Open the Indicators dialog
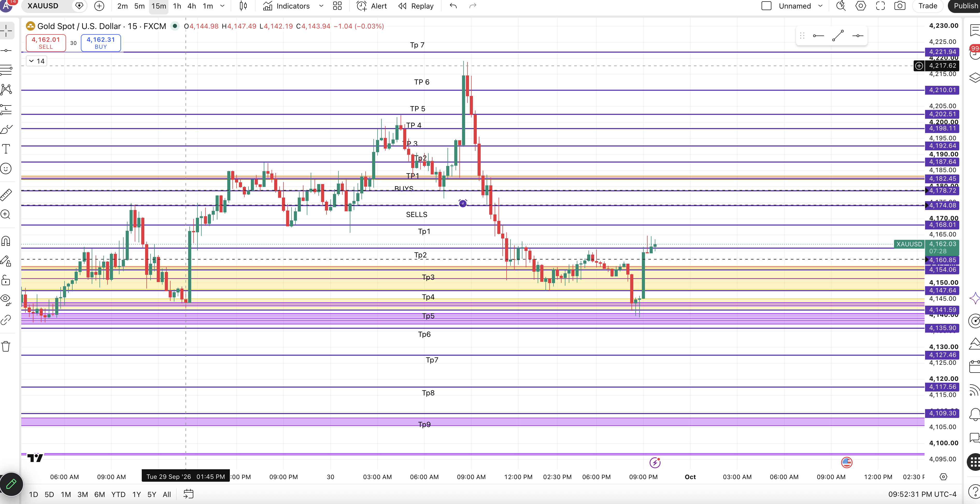Image resolution: width=980 pixels, height=504 pixels. (287, 6)
